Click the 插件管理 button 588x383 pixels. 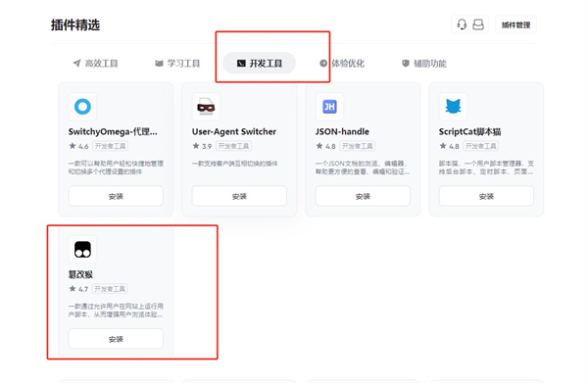pos(516,25)
